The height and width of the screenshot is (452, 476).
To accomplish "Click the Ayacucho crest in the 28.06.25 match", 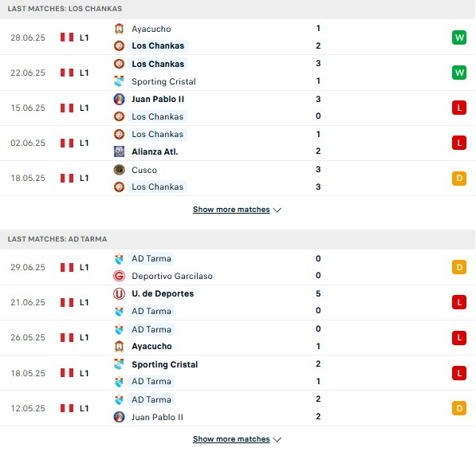I will click(x=119, y=29).
